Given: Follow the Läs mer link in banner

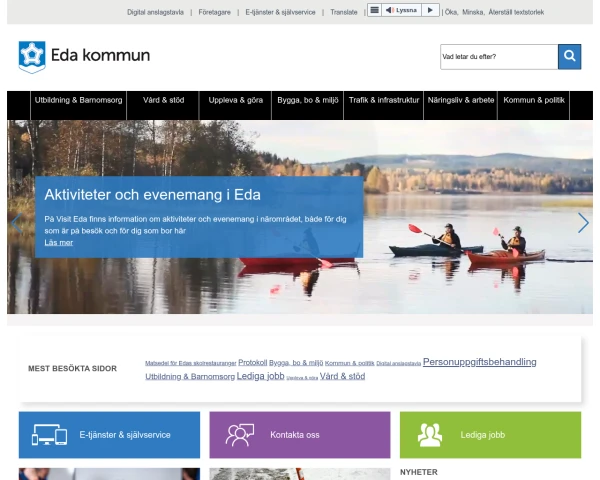Looking at the screenshot, I should 59,242.
